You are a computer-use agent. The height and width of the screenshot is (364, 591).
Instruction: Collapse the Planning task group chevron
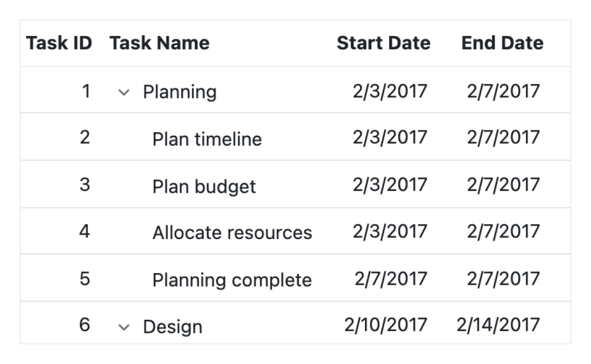(125, 91)
